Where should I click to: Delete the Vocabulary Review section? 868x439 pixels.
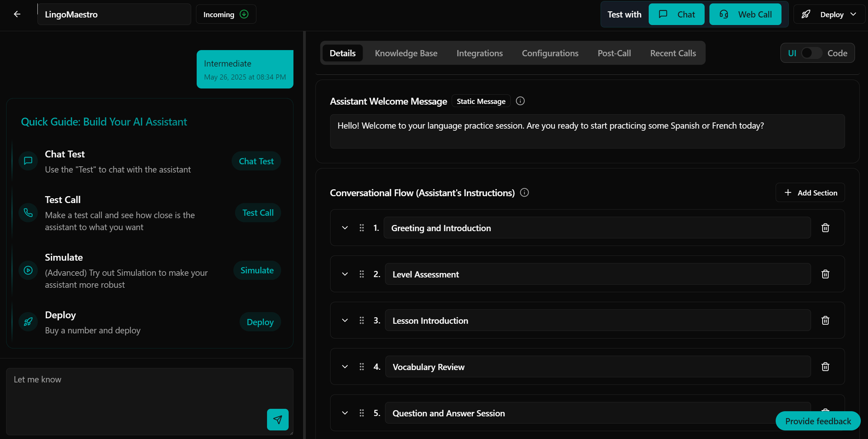click(x=825, y=367)
